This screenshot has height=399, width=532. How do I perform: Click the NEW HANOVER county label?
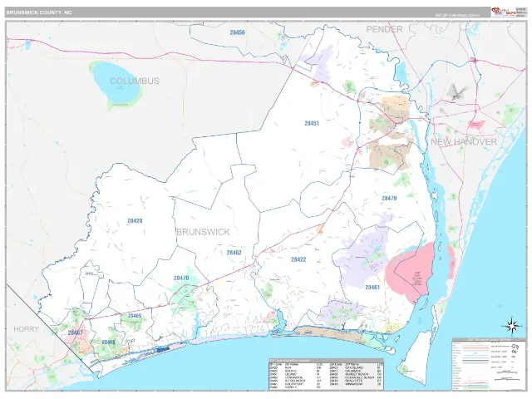pos(464,141)
